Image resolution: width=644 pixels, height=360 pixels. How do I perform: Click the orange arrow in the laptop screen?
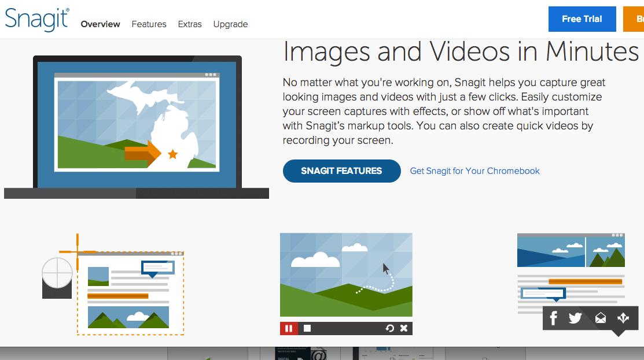point(142,153)
